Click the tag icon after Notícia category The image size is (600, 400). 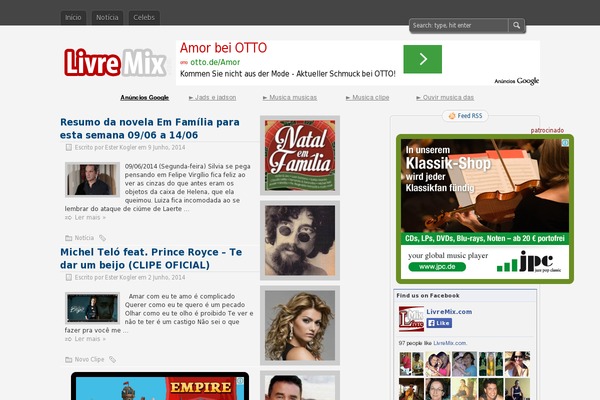[103, 238]
